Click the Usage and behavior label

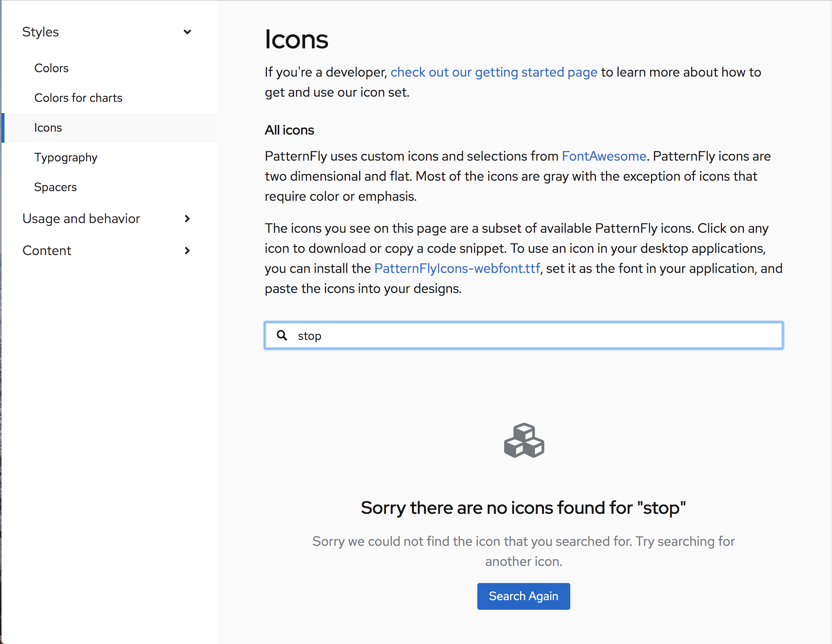81,219
